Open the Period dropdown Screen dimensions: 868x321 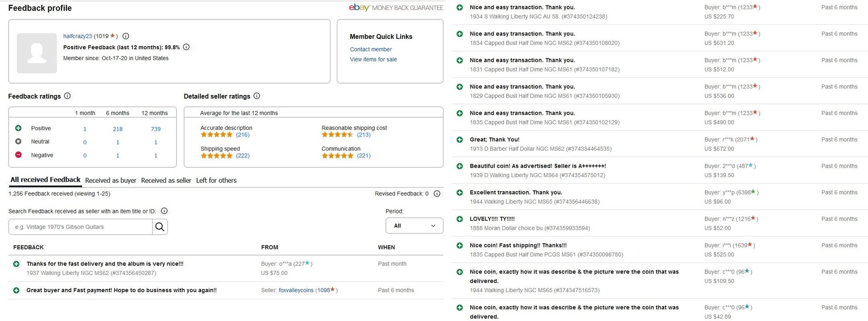tap(414, 226)
